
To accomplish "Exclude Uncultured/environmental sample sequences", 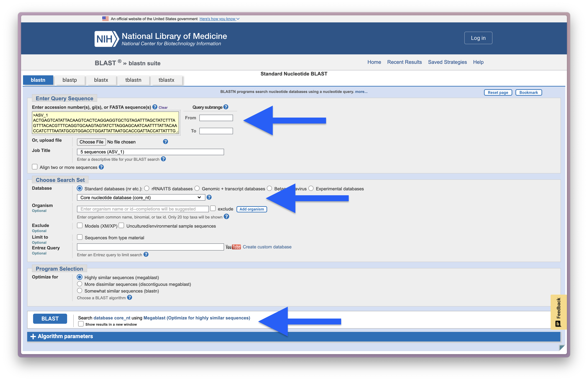I will pos(121,226).
